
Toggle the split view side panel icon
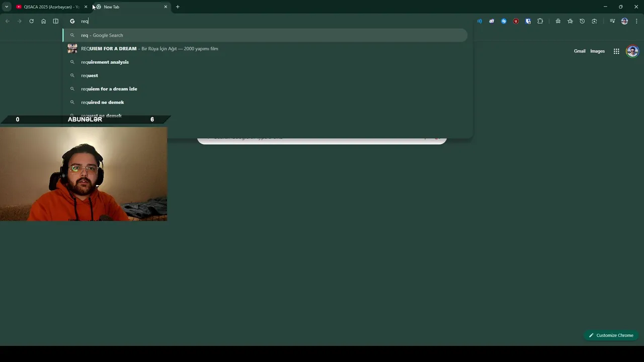coord(56,21)
